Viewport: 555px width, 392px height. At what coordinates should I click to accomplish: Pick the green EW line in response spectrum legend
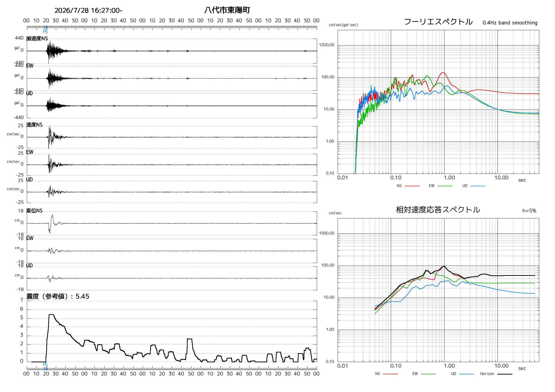tap(428, 374)
